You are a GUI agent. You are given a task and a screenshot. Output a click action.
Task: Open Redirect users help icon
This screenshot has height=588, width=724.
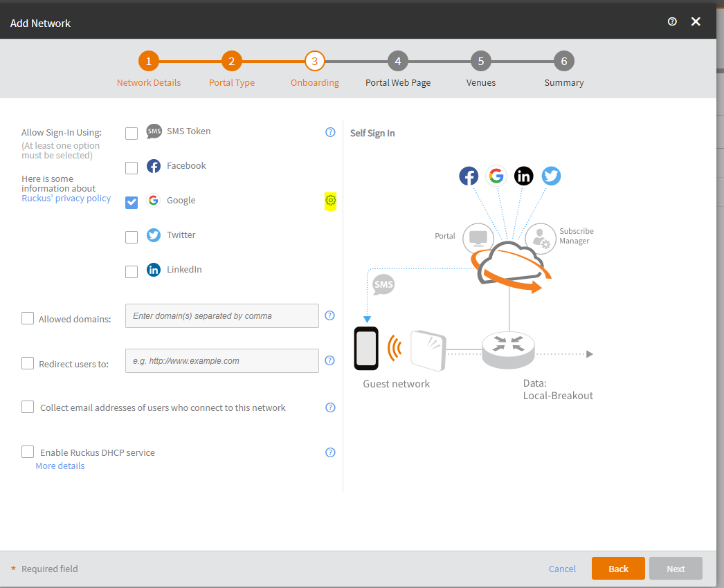pyautogui.click(x=329, y=360)
